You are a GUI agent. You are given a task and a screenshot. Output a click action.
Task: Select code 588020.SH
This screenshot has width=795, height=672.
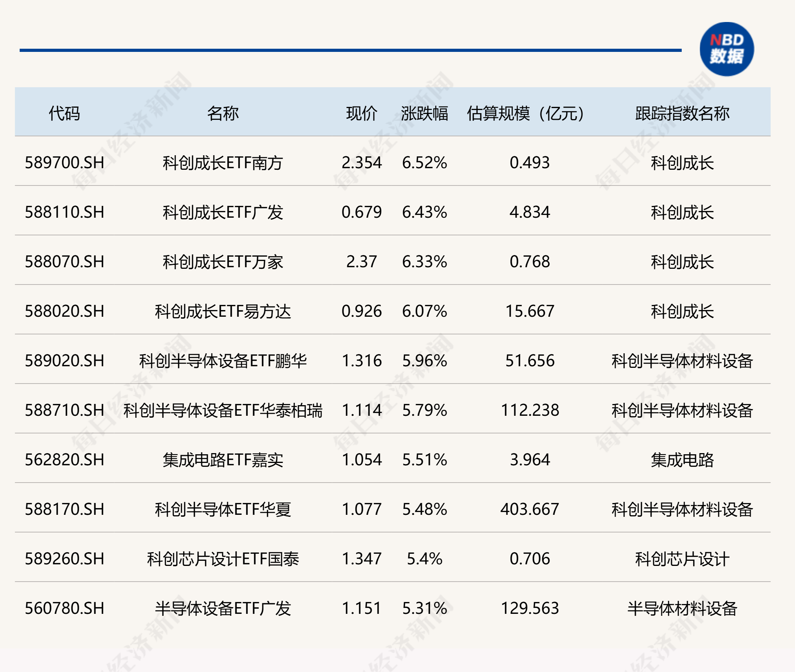pos(64,311)
